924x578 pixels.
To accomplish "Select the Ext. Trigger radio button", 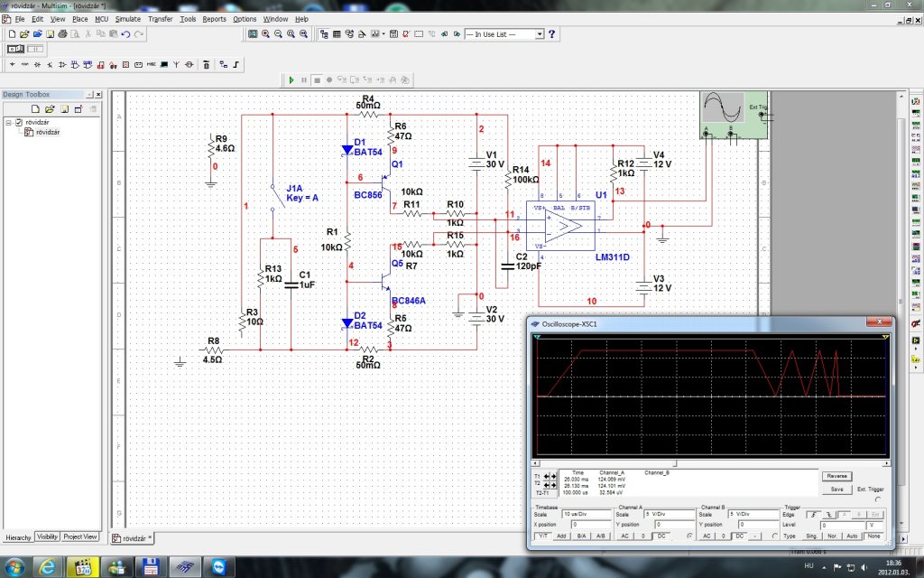I will pyautogui.click(x=878, y=499).
